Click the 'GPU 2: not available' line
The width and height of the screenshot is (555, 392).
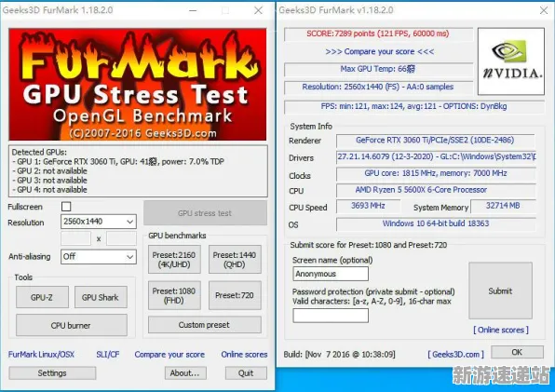(49, 171)
